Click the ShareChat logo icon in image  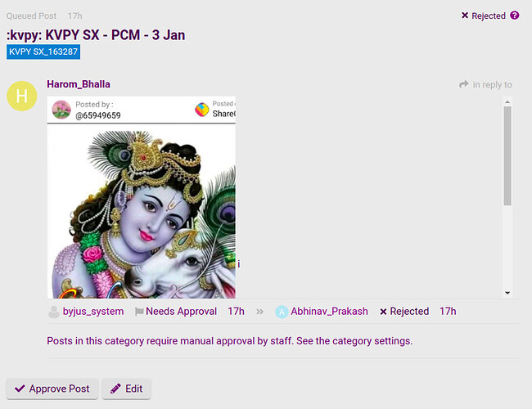click(202, 110)
